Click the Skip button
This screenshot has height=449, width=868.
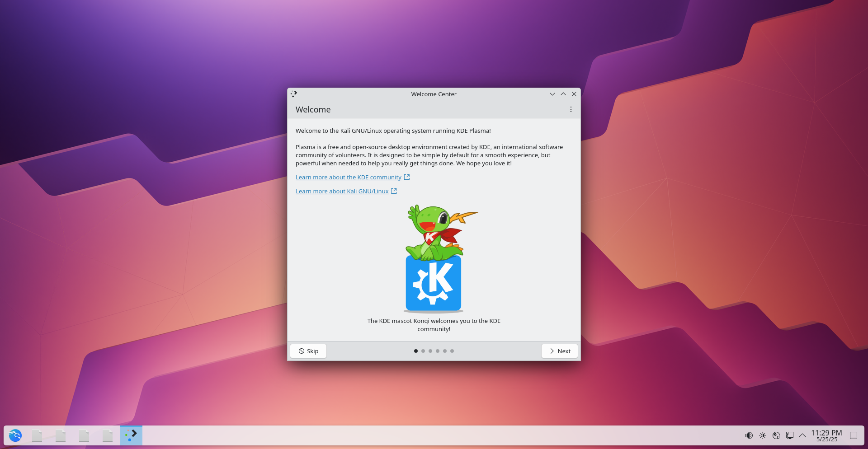pyautogui.click(x=308, y=351)
